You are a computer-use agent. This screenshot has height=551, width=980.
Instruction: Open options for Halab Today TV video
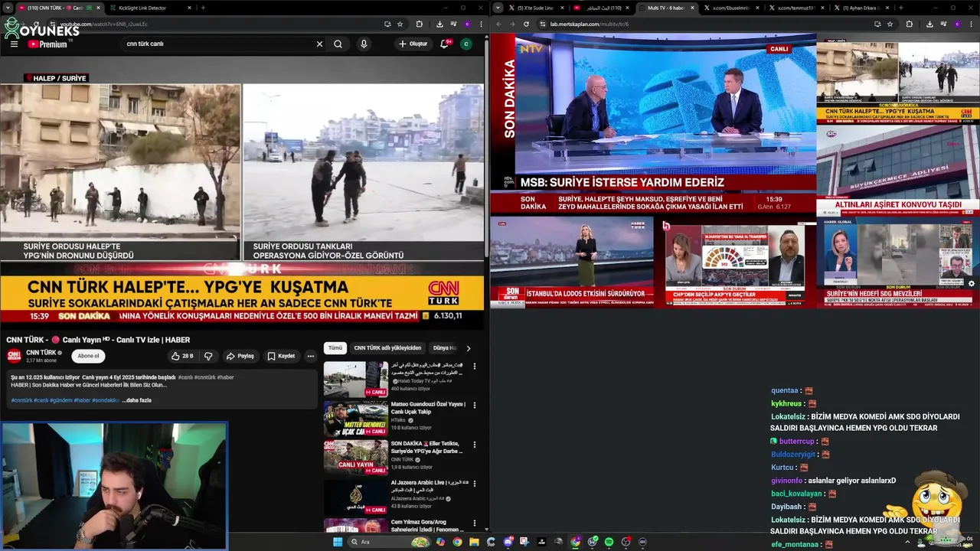(x=475, y=367)
